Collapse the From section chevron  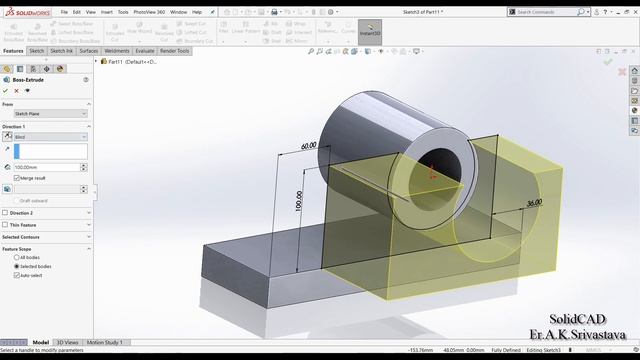(89, 104)
